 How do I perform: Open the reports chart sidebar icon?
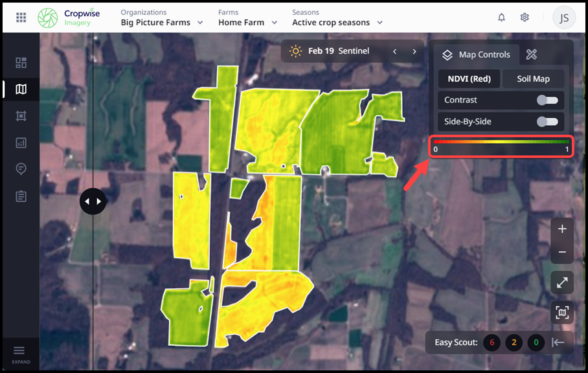[21, 142]
